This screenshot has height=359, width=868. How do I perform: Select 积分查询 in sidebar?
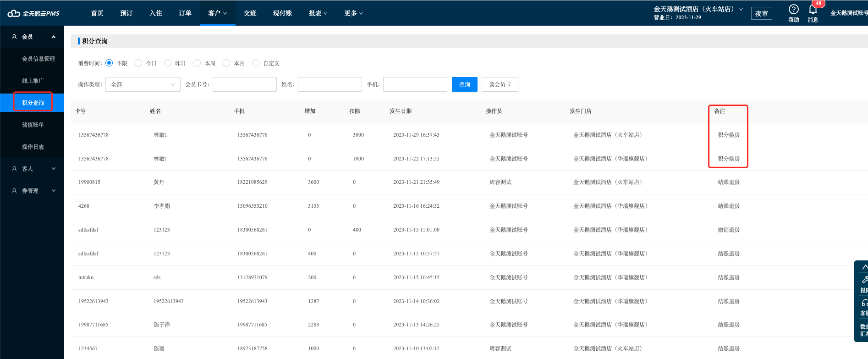point(33,103)
